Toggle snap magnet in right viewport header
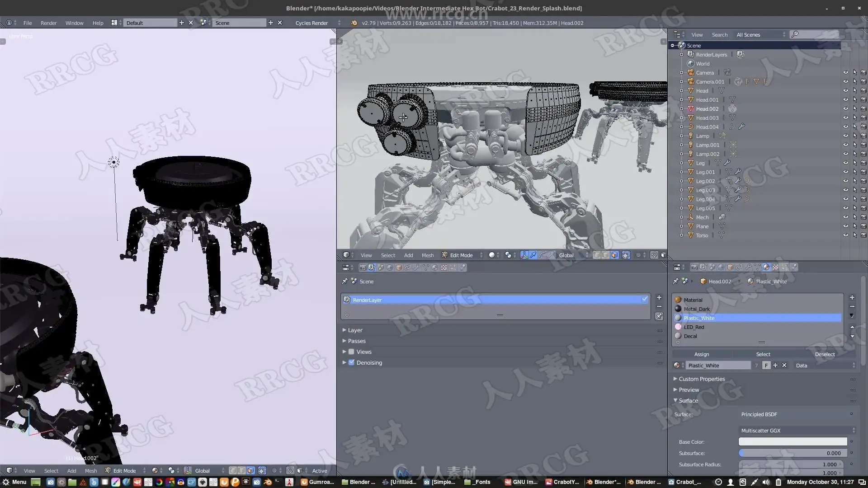Screen dimensions: 868x488 (654, 255)
